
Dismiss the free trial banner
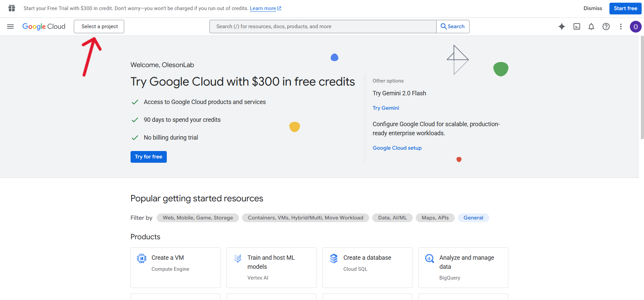pyautogui.click(x=593, y=8)
